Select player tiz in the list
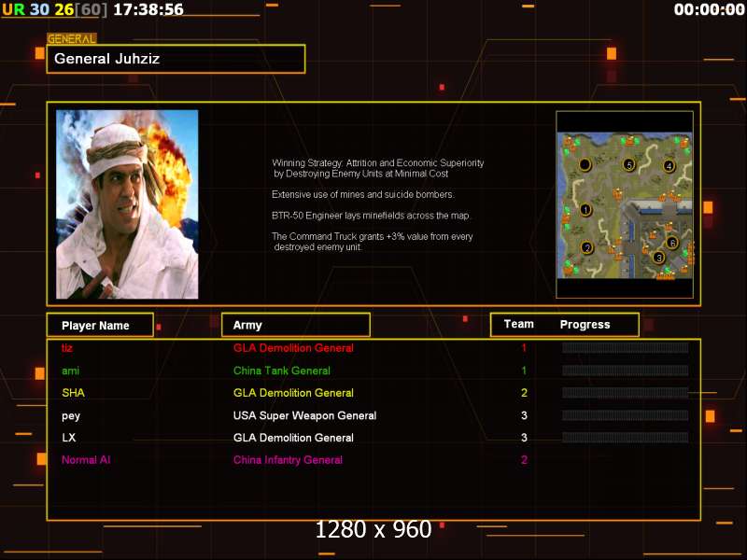This screenshot has height=560, width=747. click(66, 348)
